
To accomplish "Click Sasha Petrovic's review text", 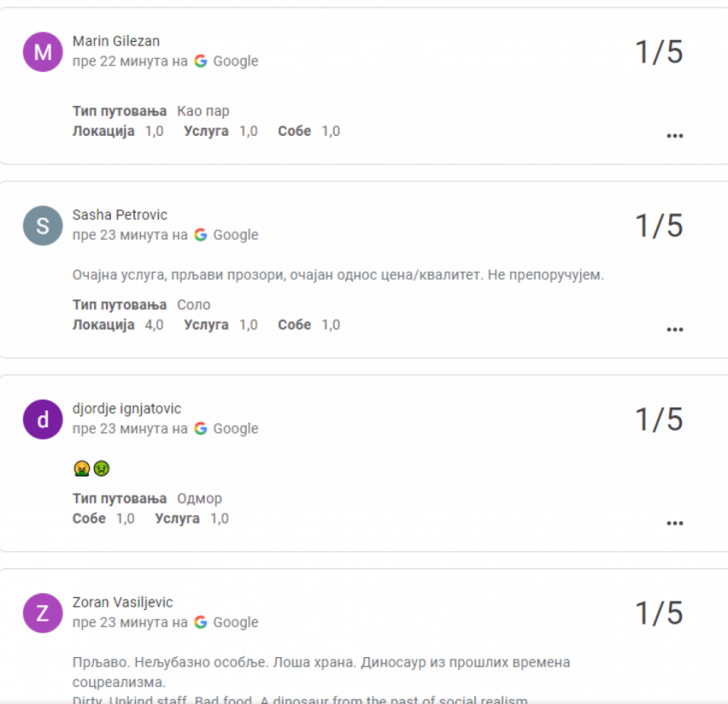I will 338,275.
